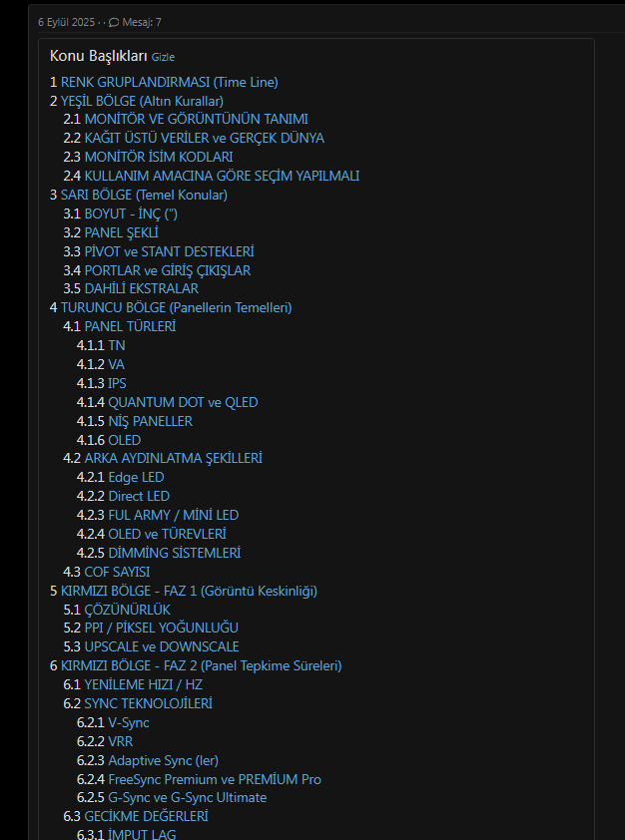Go to FUL ARMY / MİNİ LED
625x840 pixels.
(x=174, y=515)
